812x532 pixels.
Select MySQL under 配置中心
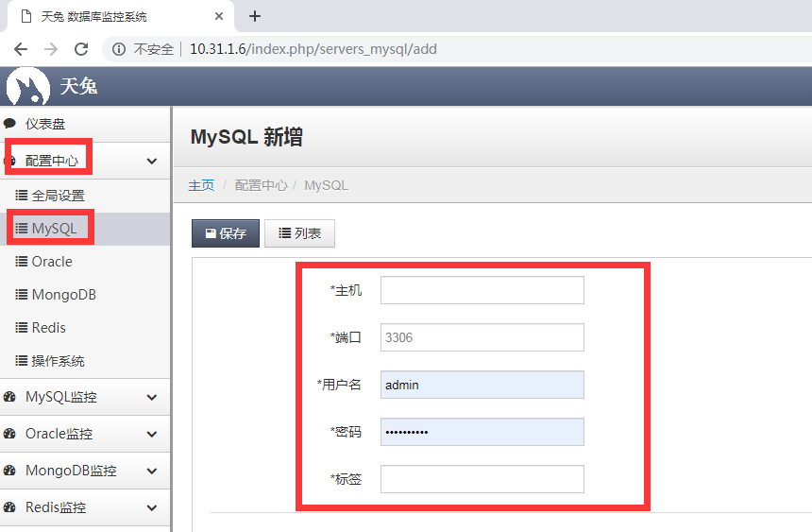(85, 229)
